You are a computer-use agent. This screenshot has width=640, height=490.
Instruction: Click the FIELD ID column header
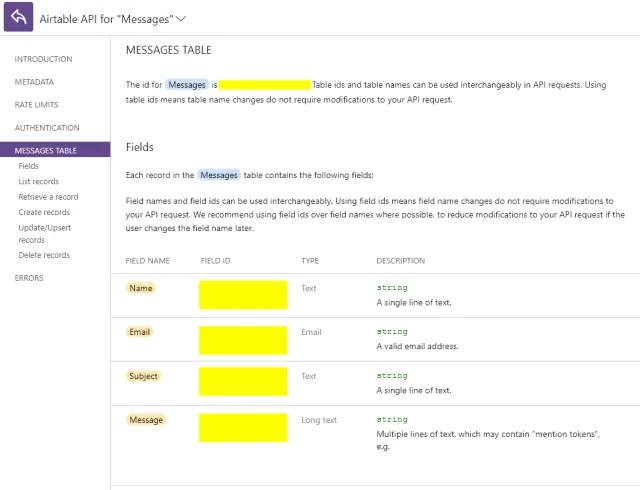pos(216,261)
